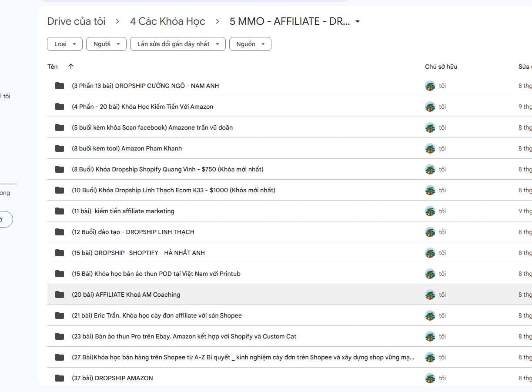Click folder icon of Amazone trần vũ doãn
This screenshot has height=392, width=532.
point(60,127)
